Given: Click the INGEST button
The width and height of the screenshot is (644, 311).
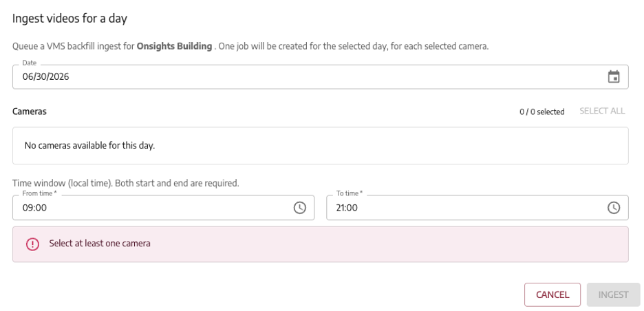Looking at the screenshot, I should tap(613, 294).
